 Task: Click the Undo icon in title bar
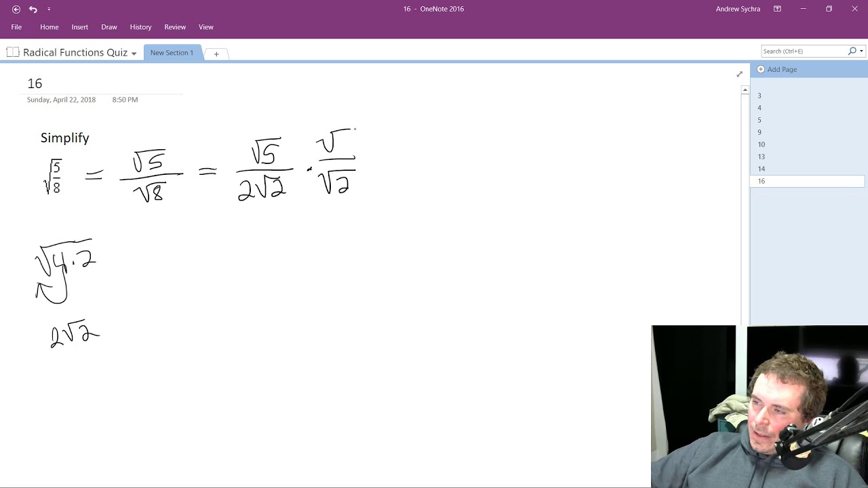33,9
